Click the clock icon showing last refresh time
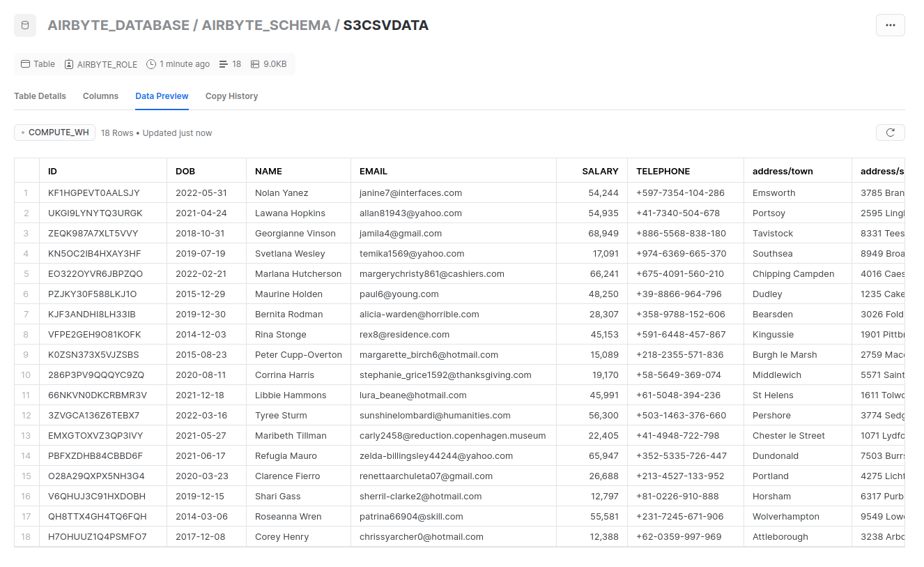 151,63
